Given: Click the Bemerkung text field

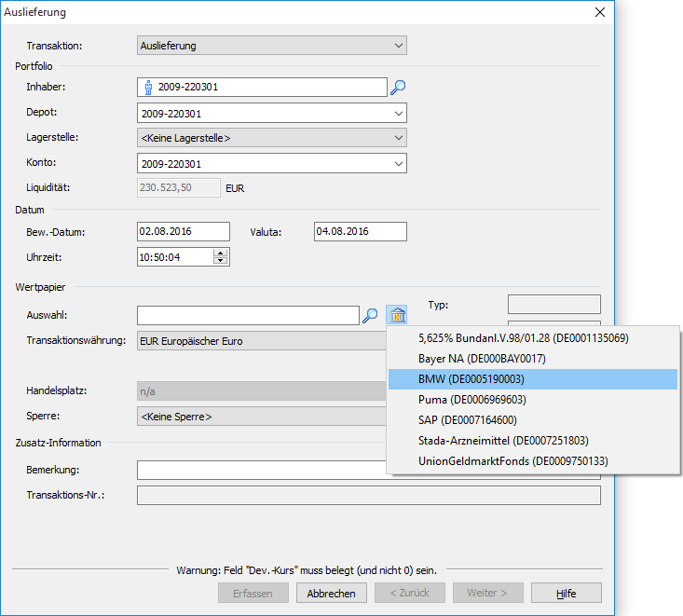Looking at the screenshot, I should point(261,470).
